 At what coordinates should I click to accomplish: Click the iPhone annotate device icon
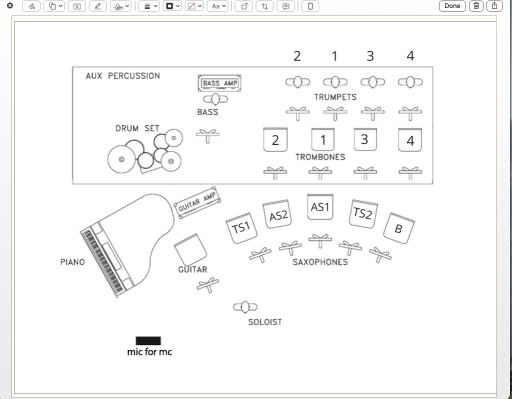[310, 6]
